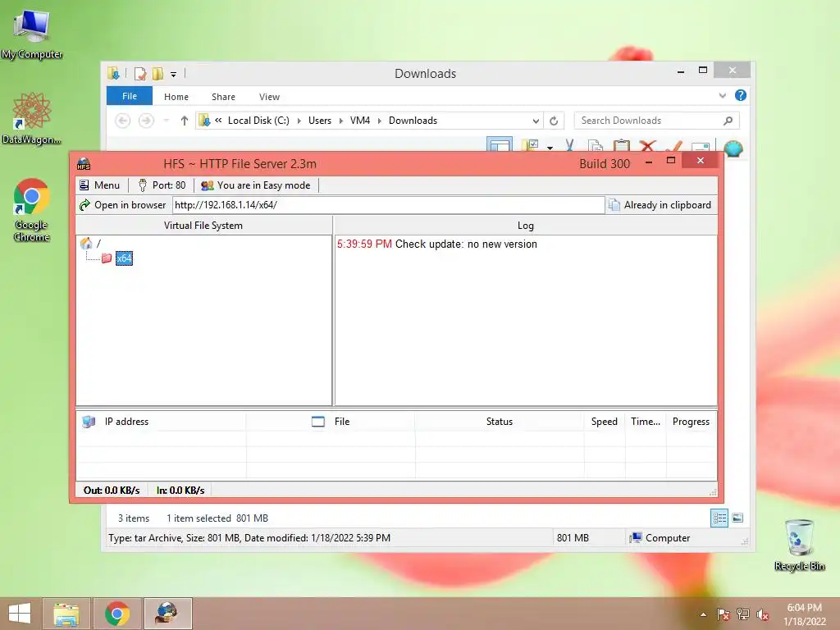Click the File column header

pyautogui.click(x=331, y=422)
